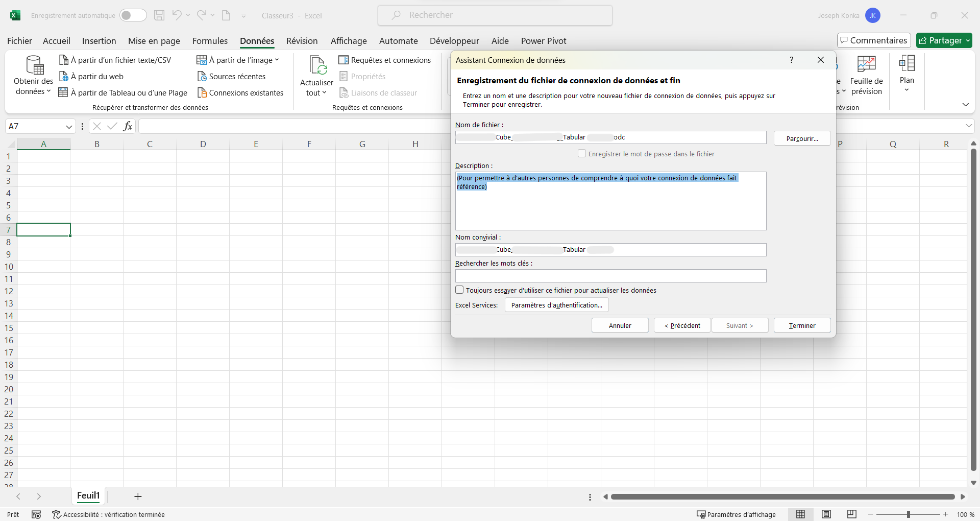Open Paramètres d'authentification... button
Viewport: 980px width, 521px height.
pos(556,305)
